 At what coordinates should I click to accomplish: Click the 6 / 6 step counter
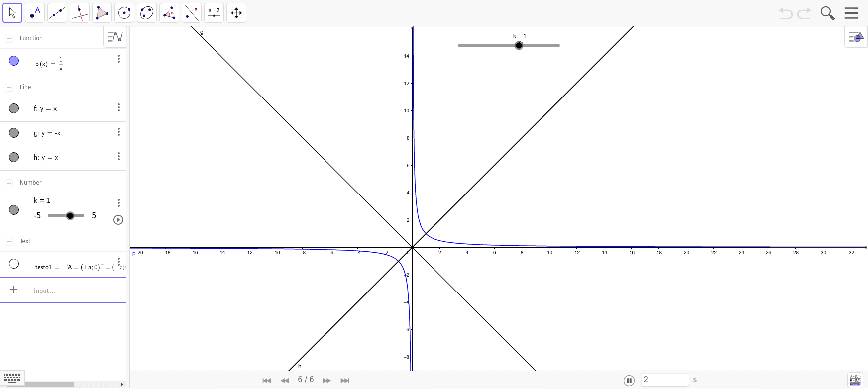(x=306, y=380)
